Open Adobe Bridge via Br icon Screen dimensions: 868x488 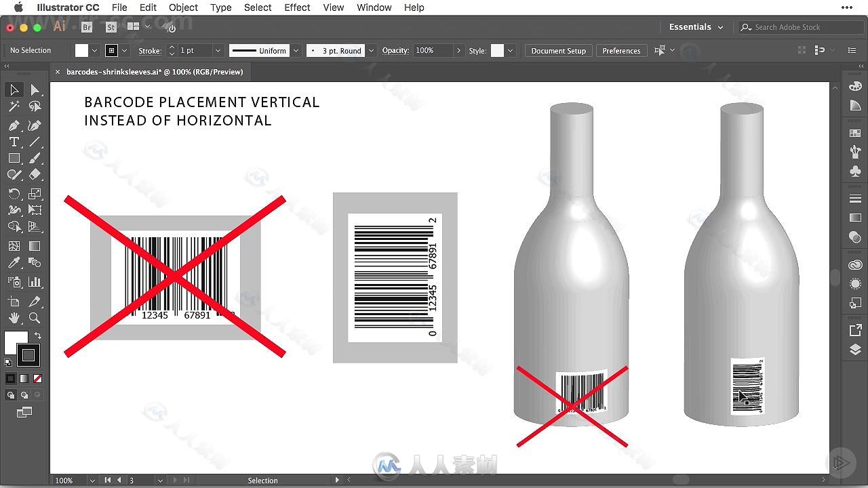tap(87, 27)
